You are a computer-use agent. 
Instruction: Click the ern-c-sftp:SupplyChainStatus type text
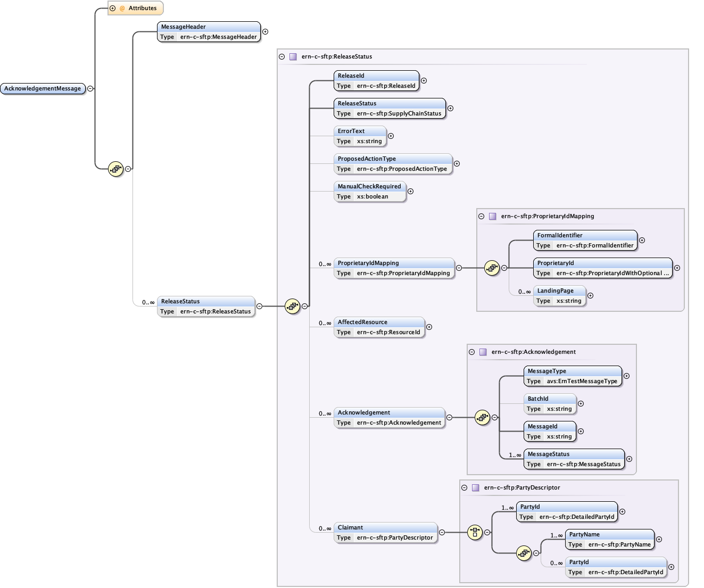click(399, 114)
